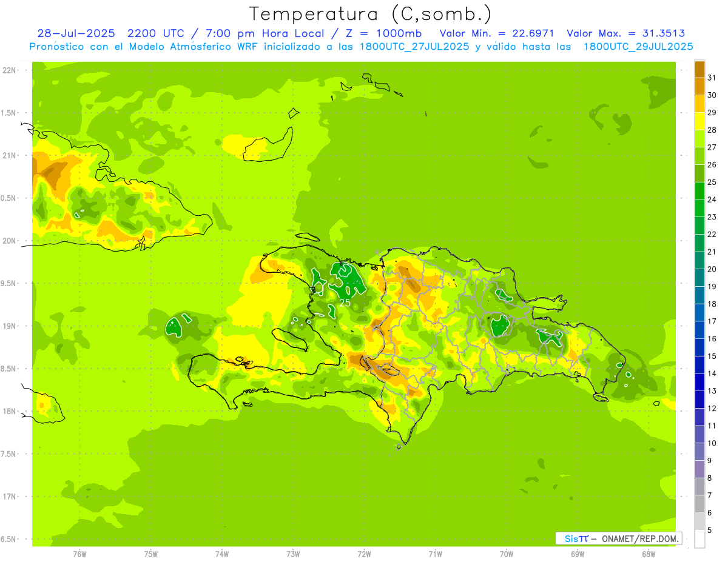Click colorbar value "20"
728x562 pixels.
pos(712,269)
